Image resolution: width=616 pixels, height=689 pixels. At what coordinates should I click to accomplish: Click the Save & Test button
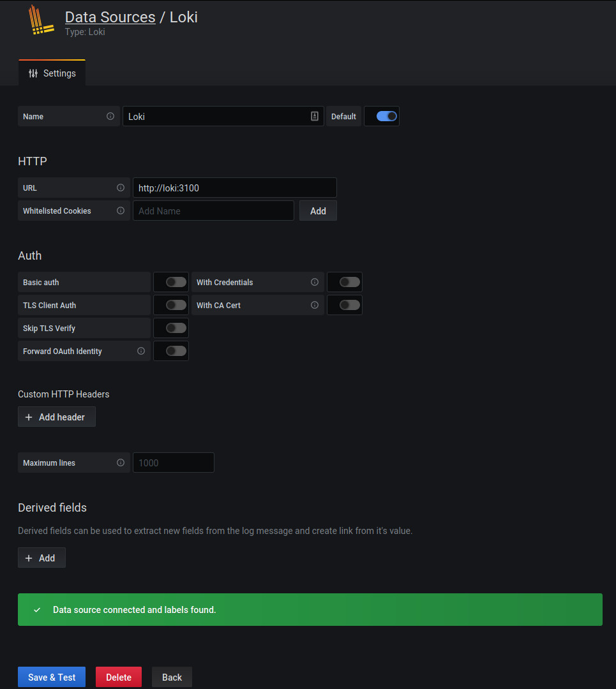pyautogui.click(x=52, y=677)
